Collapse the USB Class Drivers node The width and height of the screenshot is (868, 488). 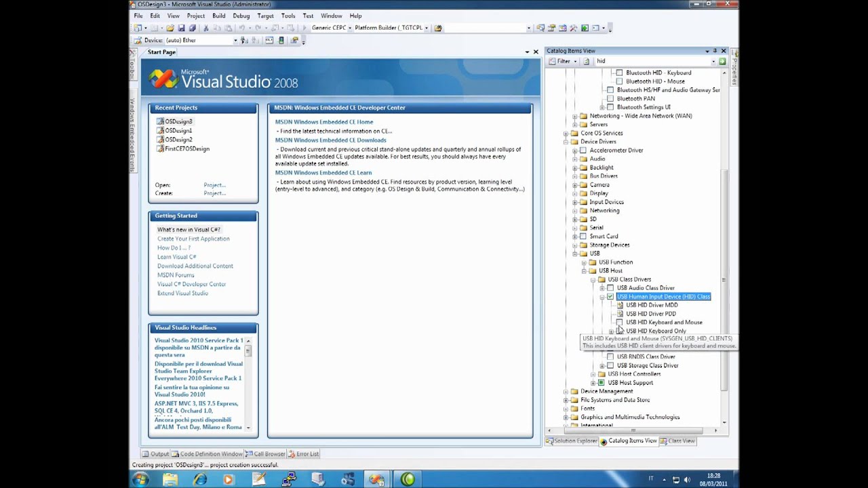[593, 279]
